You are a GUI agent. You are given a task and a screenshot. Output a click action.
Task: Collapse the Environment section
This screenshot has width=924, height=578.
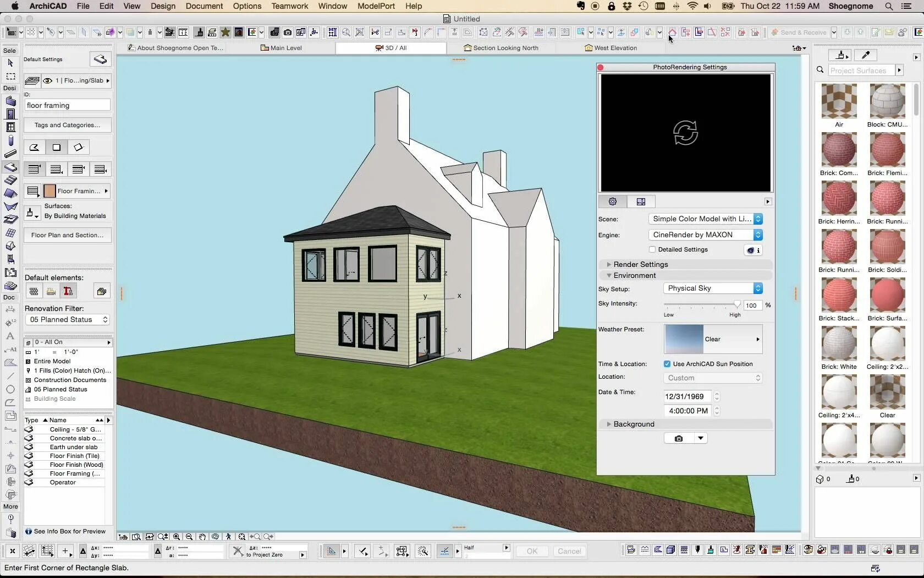tap(609, 275)
